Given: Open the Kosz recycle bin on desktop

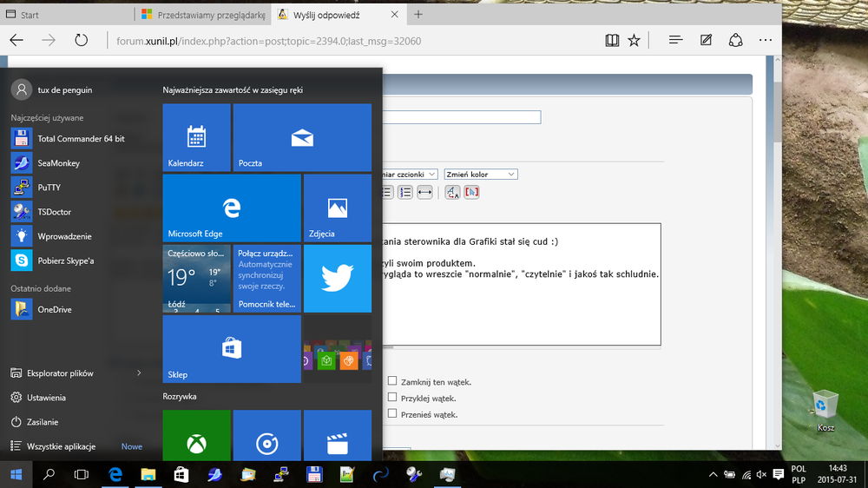Looking at the screenshot, I should pyautogui.click(x=825, y=411).
